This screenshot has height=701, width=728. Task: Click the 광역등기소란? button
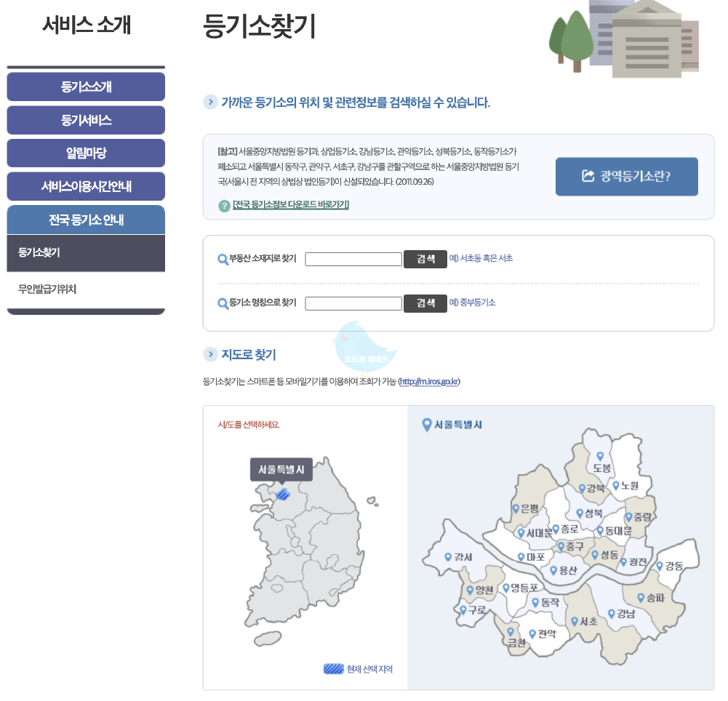pos(627,176)
